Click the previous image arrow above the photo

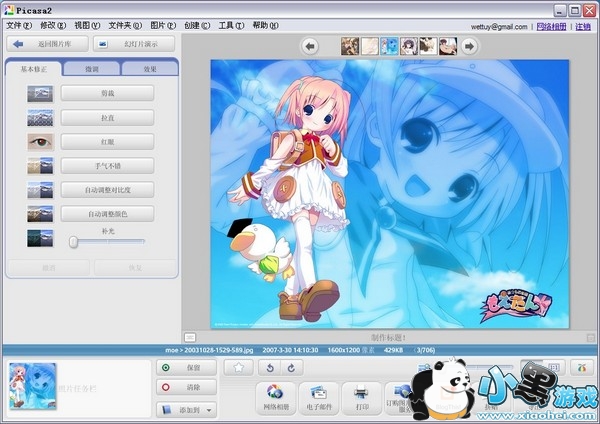[x=310, y=46]
